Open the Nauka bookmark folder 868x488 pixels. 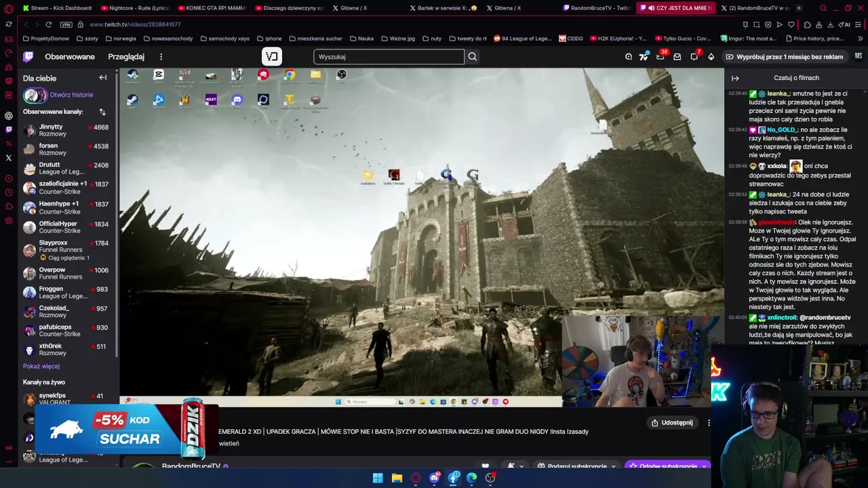361,39
